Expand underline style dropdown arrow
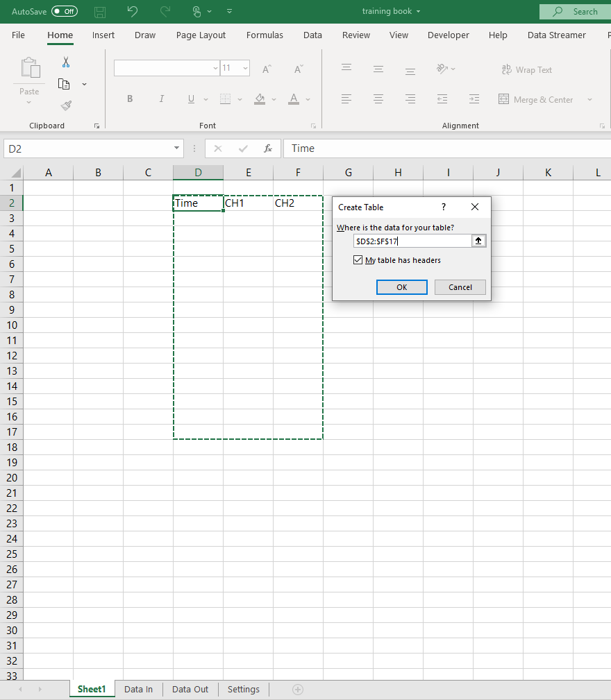Viewport: 611px width, 700px height. [x=206, y=99]
